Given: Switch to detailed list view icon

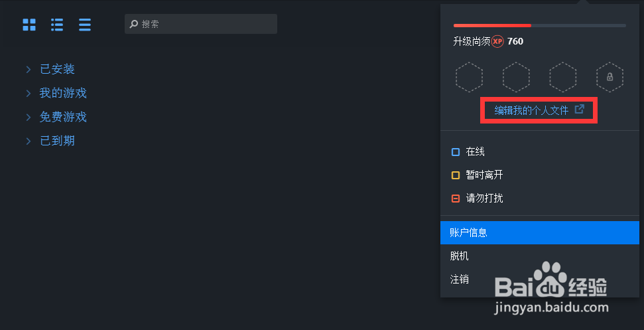Looking at the screenshot, I should (56, 25).
